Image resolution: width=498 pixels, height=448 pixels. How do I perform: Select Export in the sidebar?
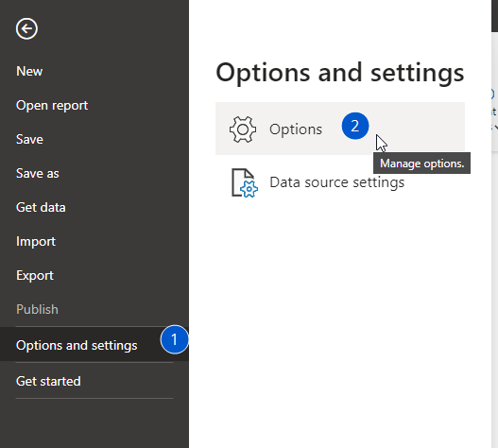(35, 276)
